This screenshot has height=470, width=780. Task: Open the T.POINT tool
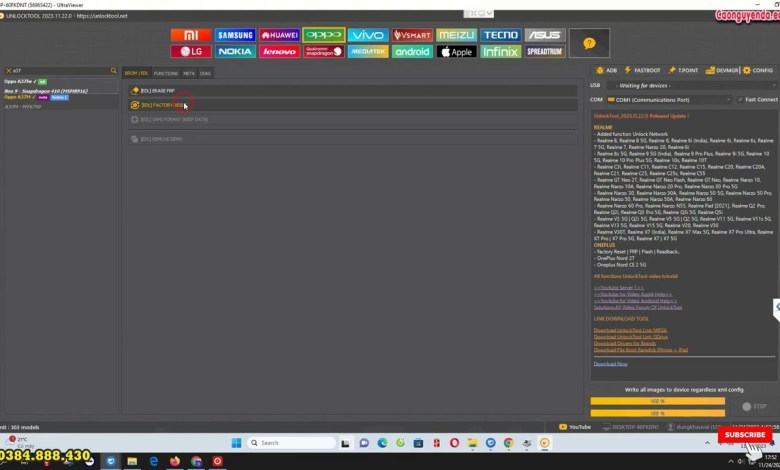pos(683,71)
